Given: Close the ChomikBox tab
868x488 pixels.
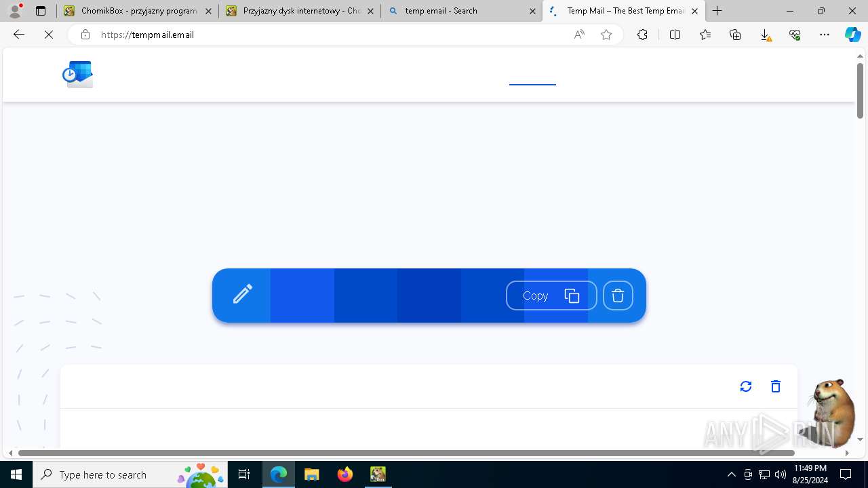Looking at the screenshot, I should [208, 11].
